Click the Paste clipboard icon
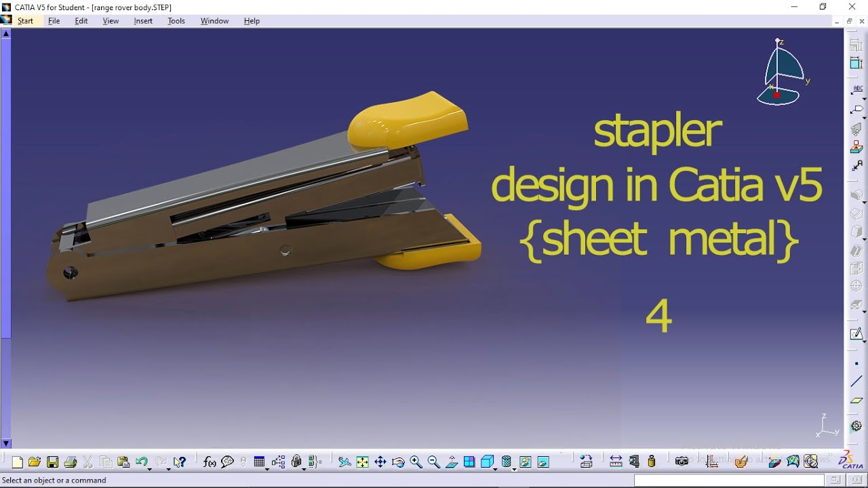868x488 pixels. coord(123,462)
